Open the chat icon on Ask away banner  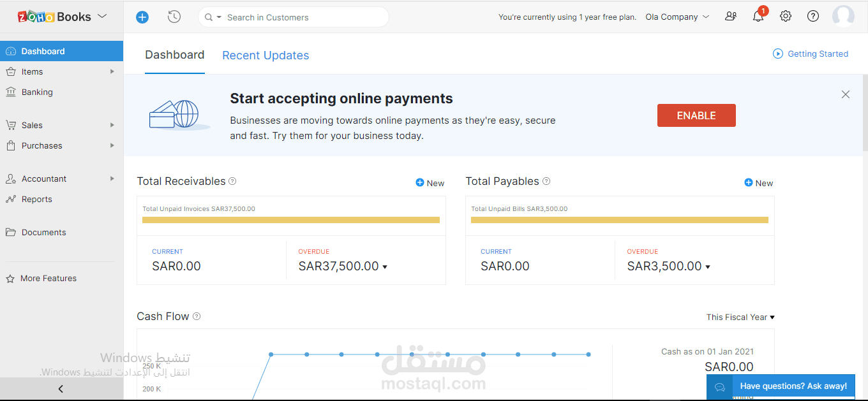click(721, 387)
